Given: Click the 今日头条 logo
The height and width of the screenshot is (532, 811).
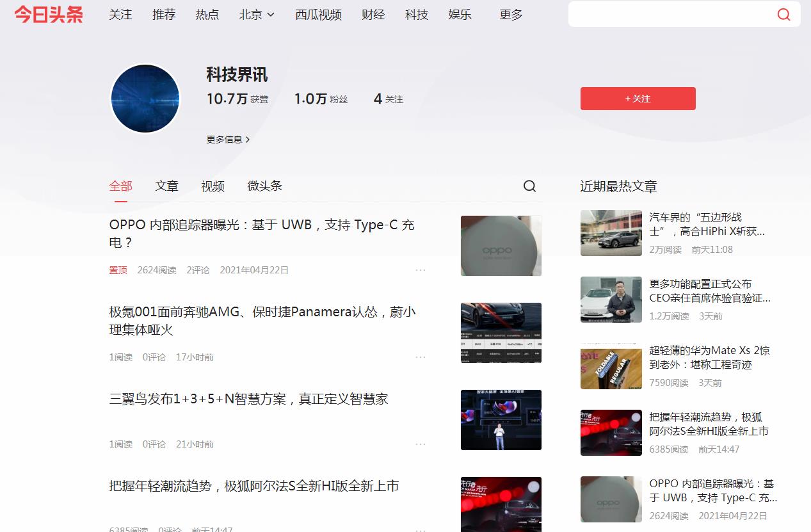Looking at the screenshot, I should click(x=49, y=14).
